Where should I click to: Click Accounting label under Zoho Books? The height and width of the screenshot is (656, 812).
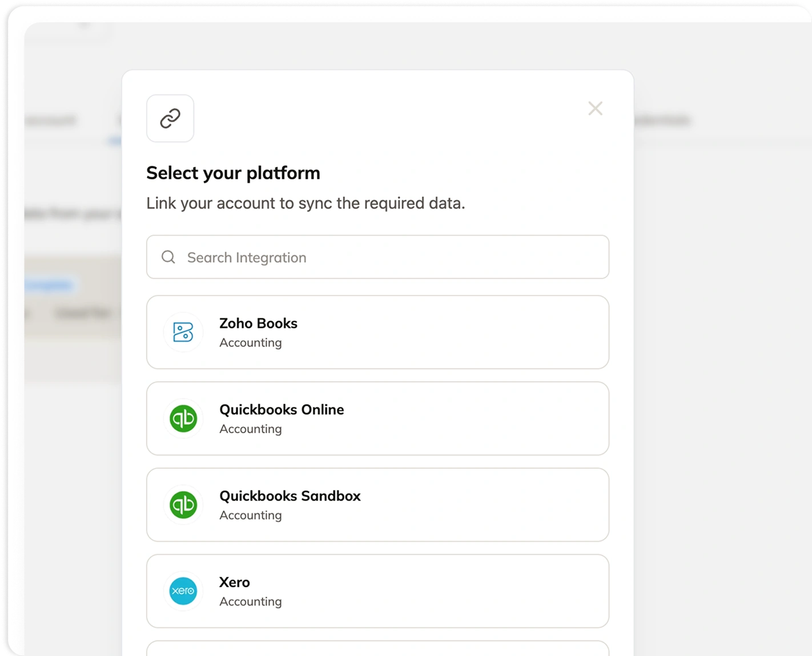tap(251, 343)
